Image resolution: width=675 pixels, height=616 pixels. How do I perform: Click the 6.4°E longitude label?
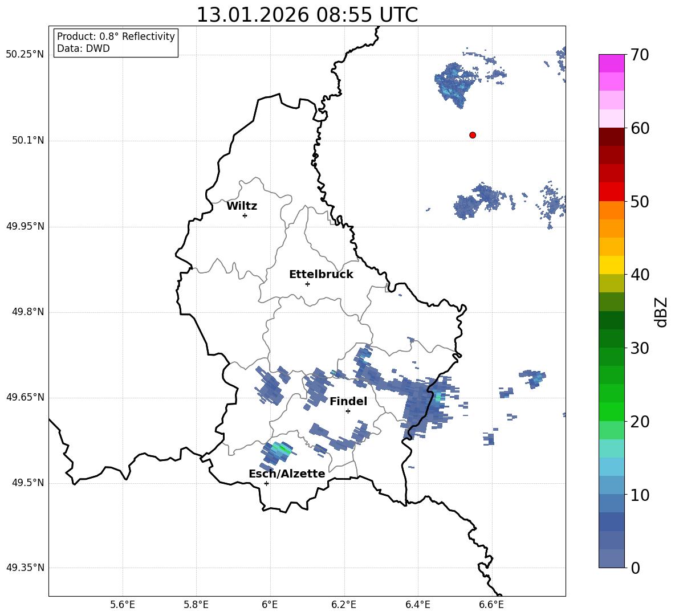coord(417,605)
